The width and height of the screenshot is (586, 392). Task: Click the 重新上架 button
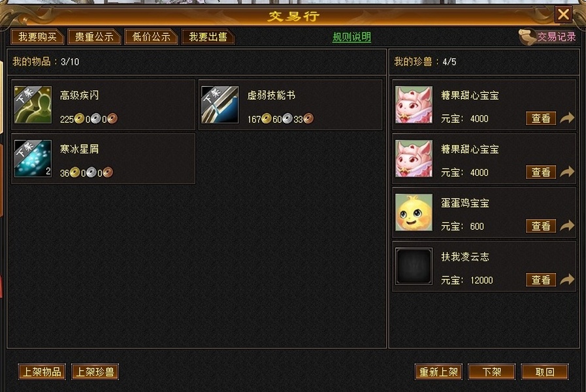pos(438,372)
